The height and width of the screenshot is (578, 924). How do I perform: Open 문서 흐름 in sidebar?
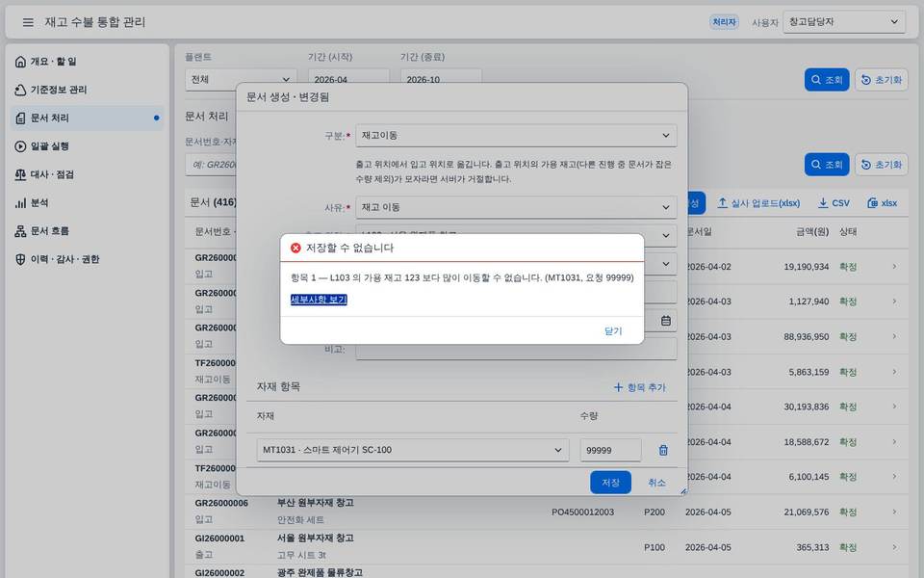88,231
